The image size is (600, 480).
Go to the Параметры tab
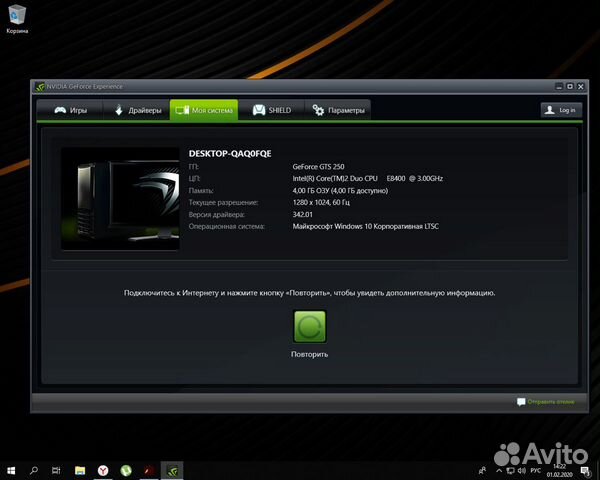coord(338,110)
